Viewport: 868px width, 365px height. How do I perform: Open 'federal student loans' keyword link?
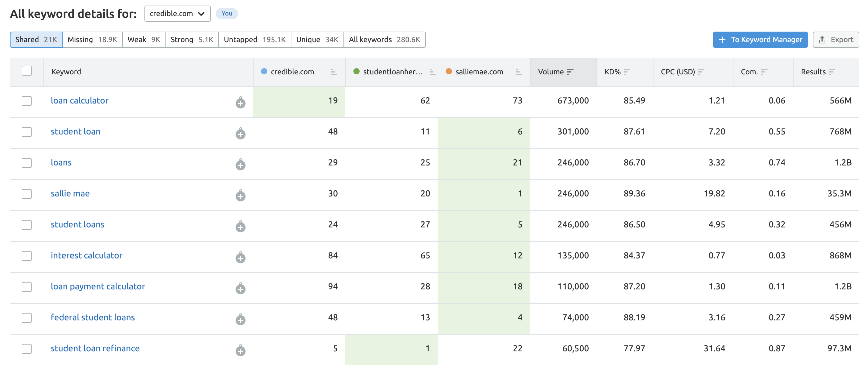point(93,317)
